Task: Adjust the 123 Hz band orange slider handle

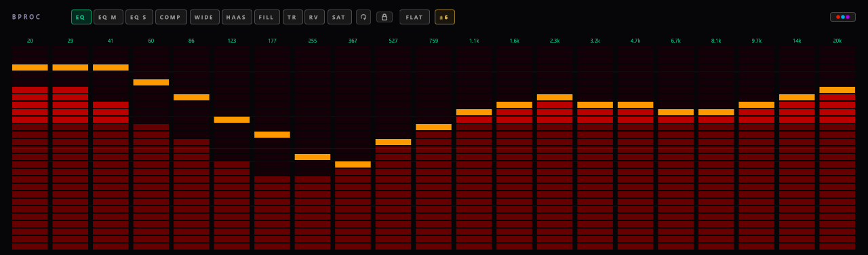Action: pos(232,120)
